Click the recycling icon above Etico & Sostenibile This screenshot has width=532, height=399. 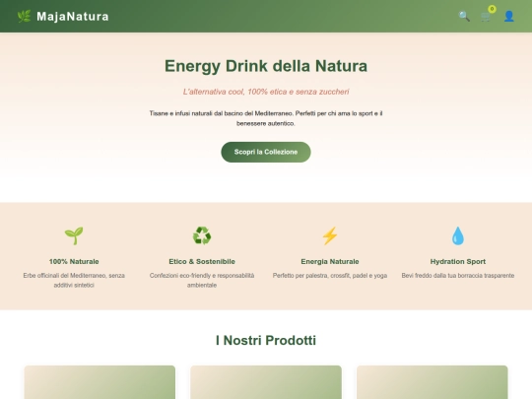coord(202,235)
